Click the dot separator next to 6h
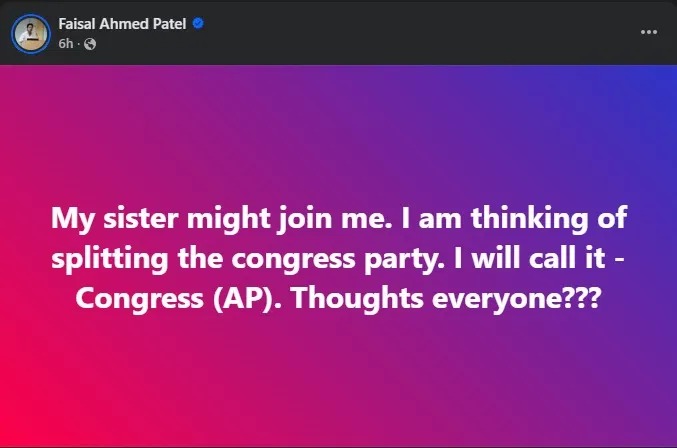 80,44
